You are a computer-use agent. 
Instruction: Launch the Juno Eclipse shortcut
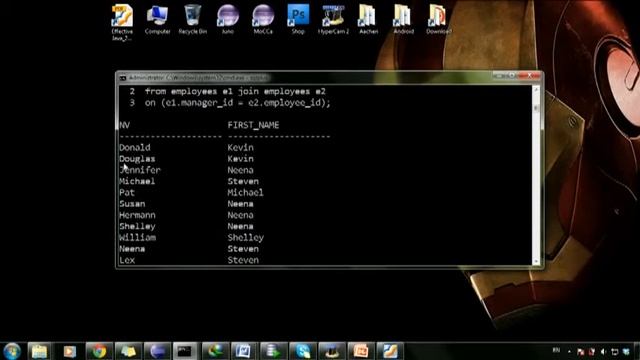point(228,20)
